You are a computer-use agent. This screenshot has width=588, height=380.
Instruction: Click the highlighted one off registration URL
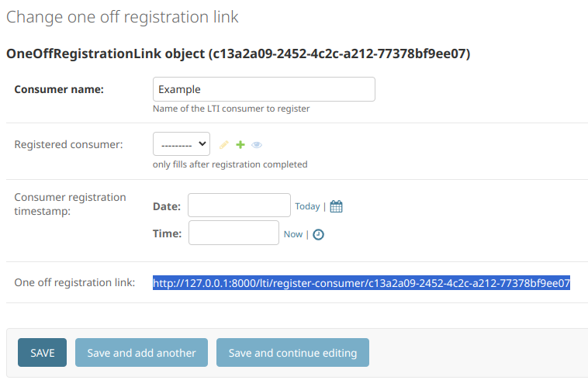[361, 283]
